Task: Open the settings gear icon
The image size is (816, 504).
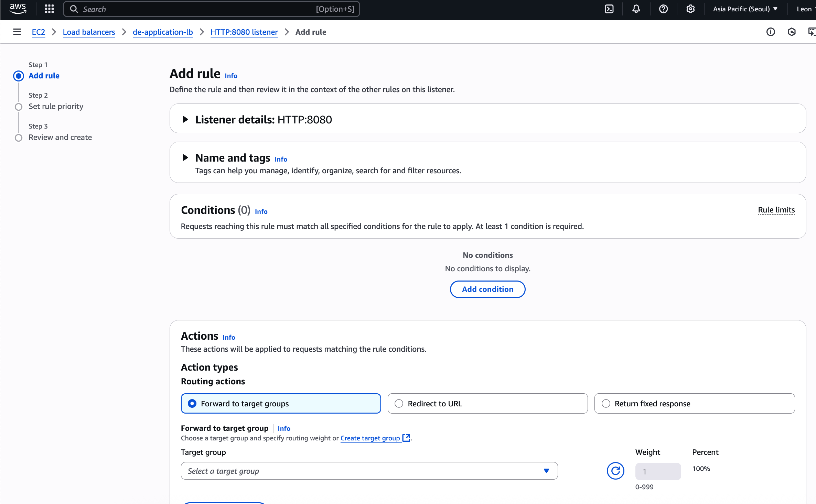Action: coord(690,9)
